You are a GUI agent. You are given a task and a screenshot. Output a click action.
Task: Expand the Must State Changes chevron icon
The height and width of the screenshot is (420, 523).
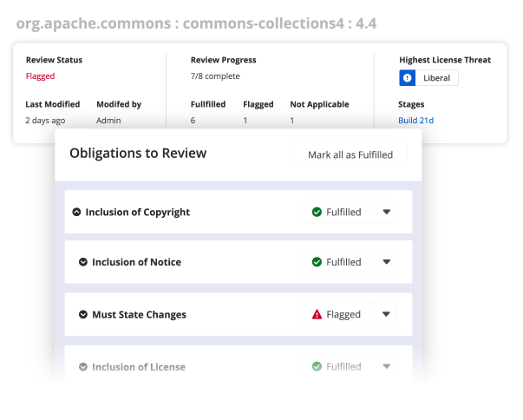pos(83,314)
